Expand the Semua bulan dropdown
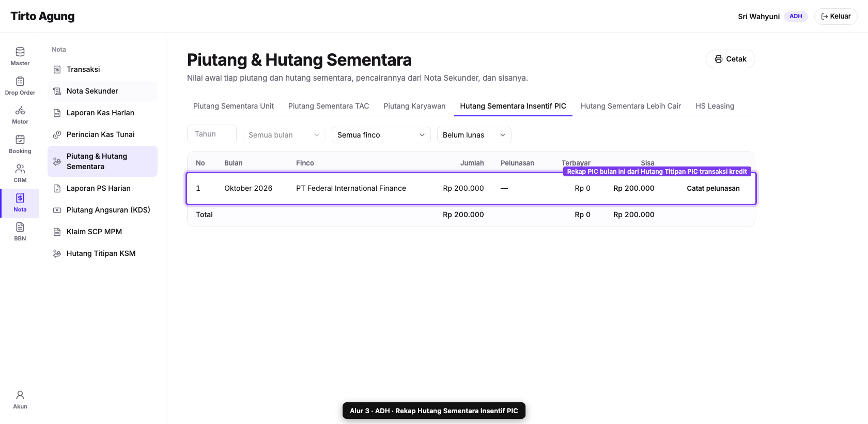Image resolution: width=868 pixels, height=424 pixels. pos(284,135)
